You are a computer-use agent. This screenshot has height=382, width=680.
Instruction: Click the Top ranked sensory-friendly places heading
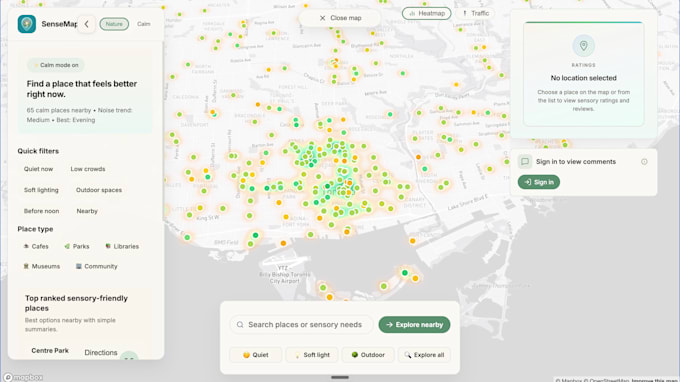coord(76,303)
